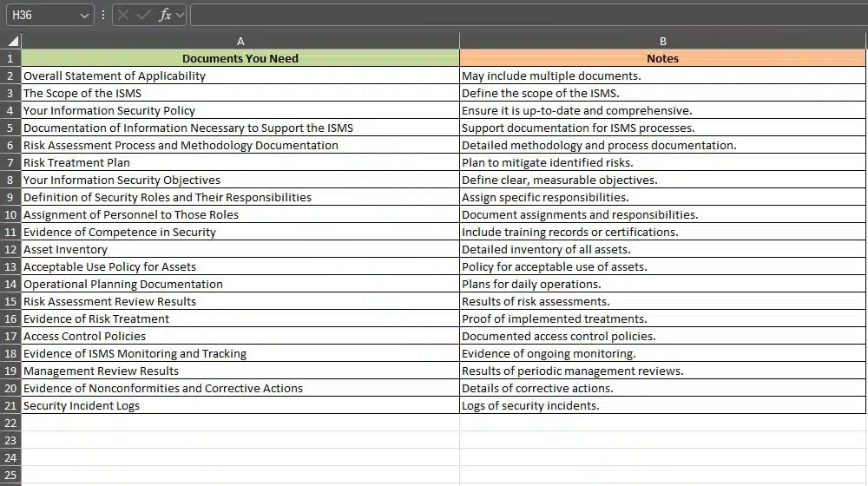868x486 pixels.
Task: Click cell Assignment of Personnel to Those Roles
Action: (240, 214)
